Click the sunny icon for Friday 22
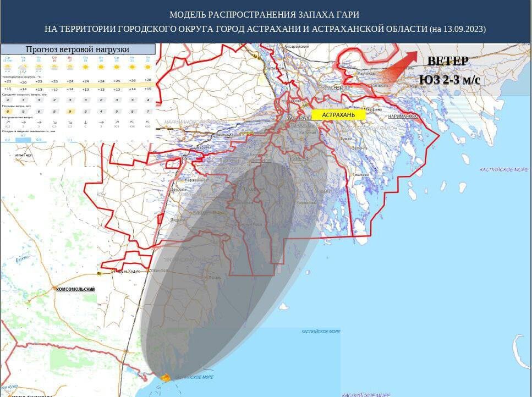532x397 pixels. click(148, 67)
